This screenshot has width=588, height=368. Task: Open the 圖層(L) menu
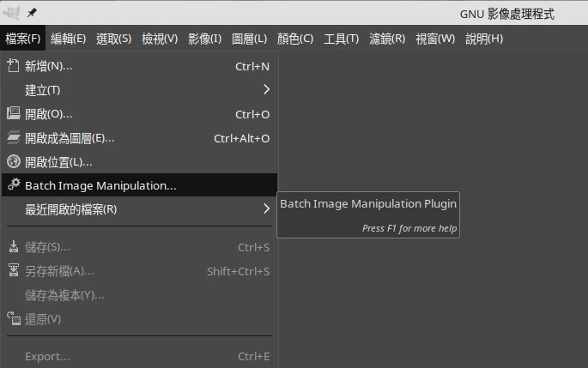point(250,39)
